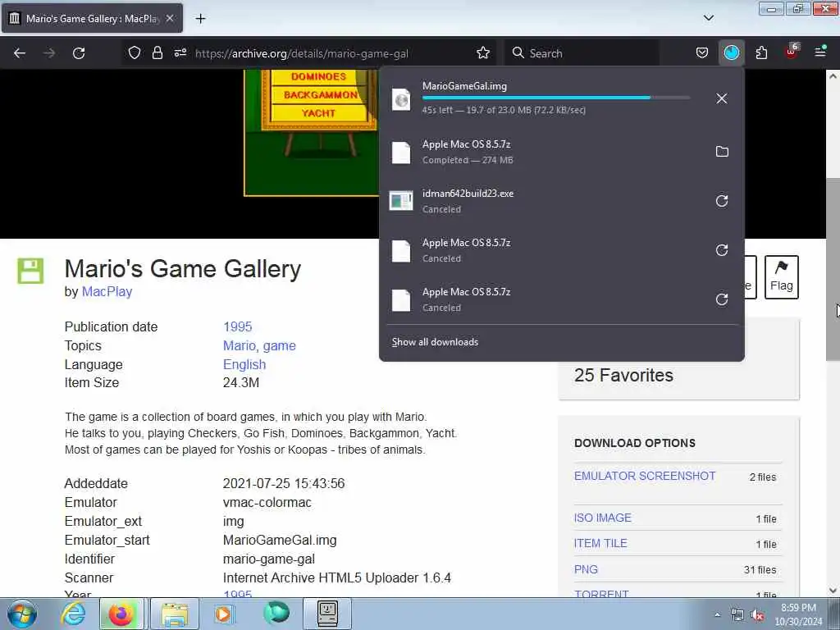Go back to the previous page
The height and width of the screenshot is (630, 840).
20,53
